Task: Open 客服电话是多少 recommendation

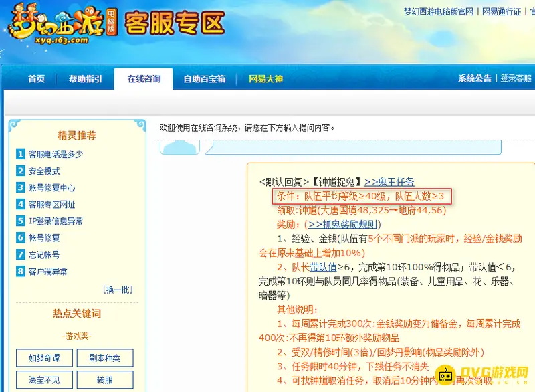Action: (56, 155)
